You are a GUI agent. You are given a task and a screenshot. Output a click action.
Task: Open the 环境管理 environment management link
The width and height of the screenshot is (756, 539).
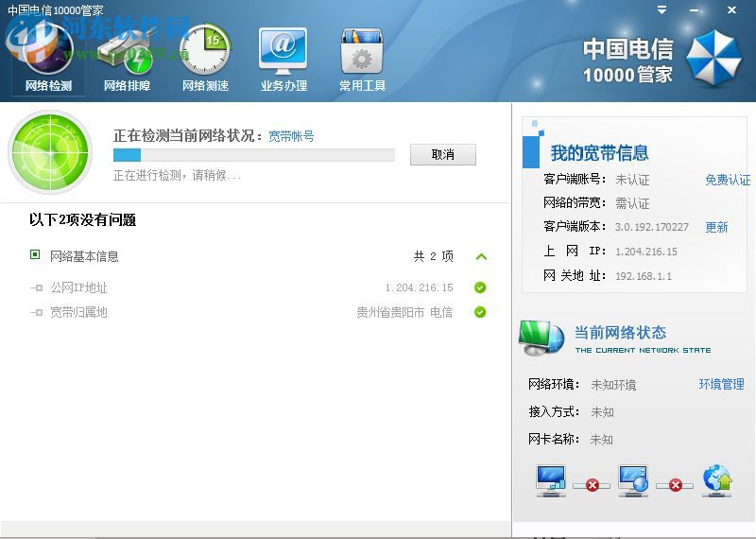pyautogui.click(x=721, y=384)
